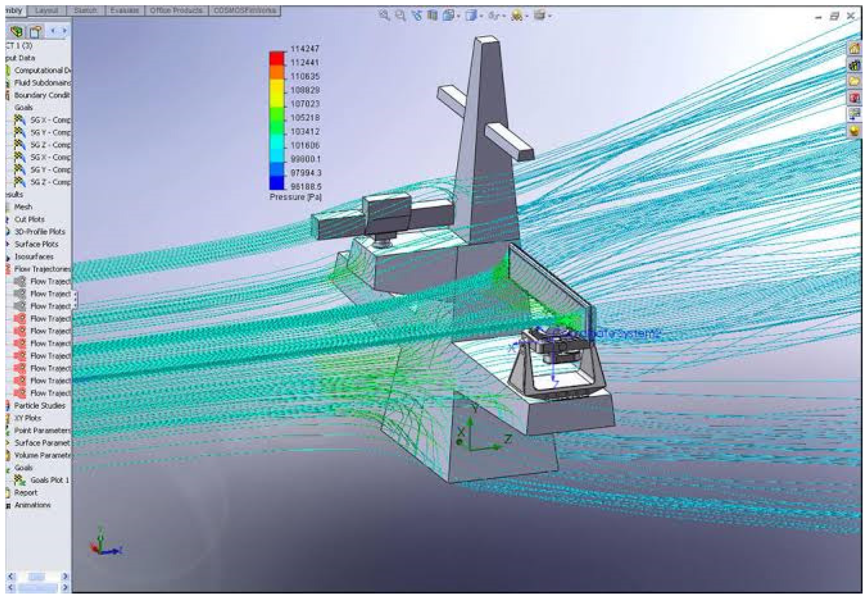Click the SG Z component goal bottom entry
The width and height of the screenshot is (868, 601).
[50, 182]
